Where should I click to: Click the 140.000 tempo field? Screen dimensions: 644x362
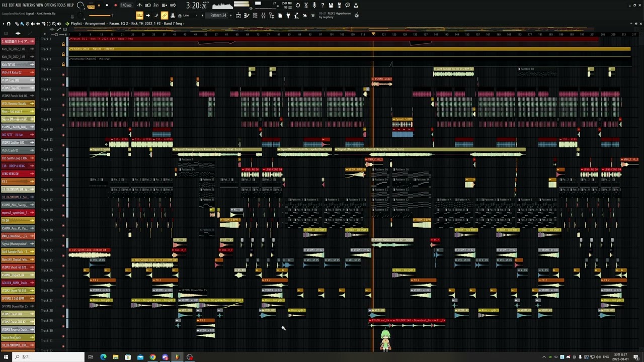126,5
